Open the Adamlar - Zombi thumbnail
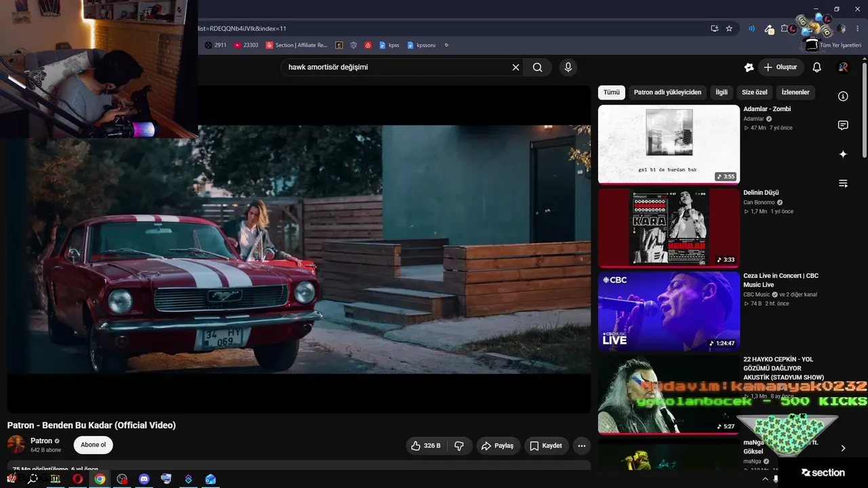This screenshot has width=868, height=488. (669, 144)
